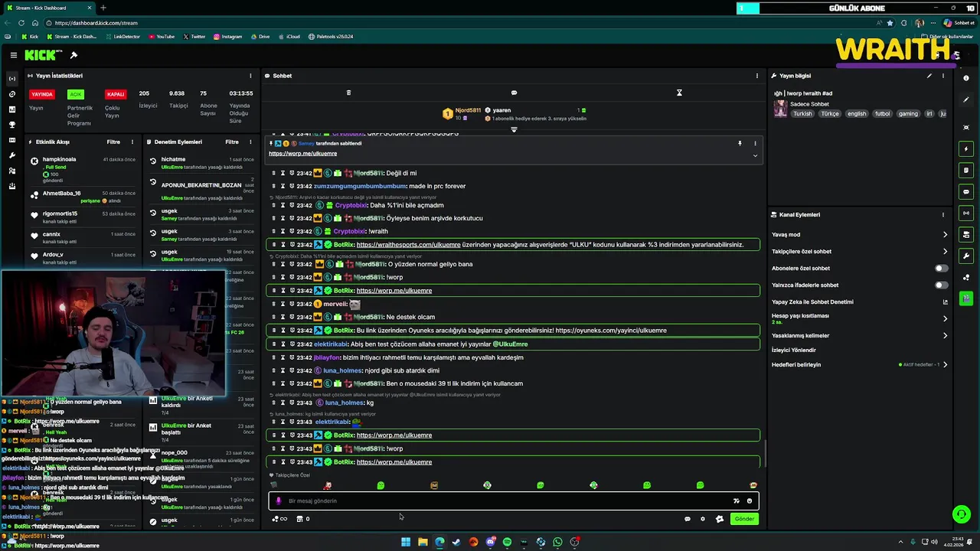Image resolution: width=980 pixels, height=551 pixels.
Task: Click the hourglass icon in chat header
Action: coord(679,93)
